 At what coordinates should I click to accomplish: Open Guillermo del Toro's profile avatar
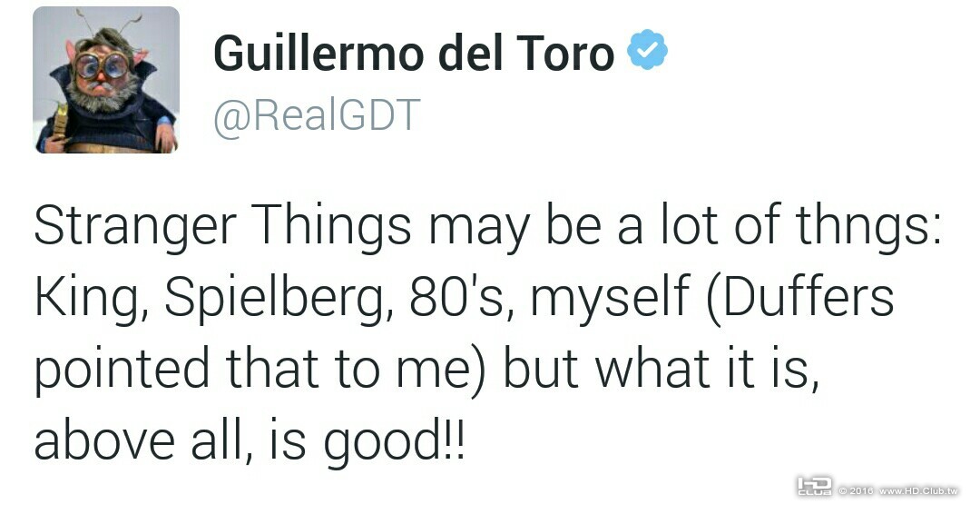106,79
